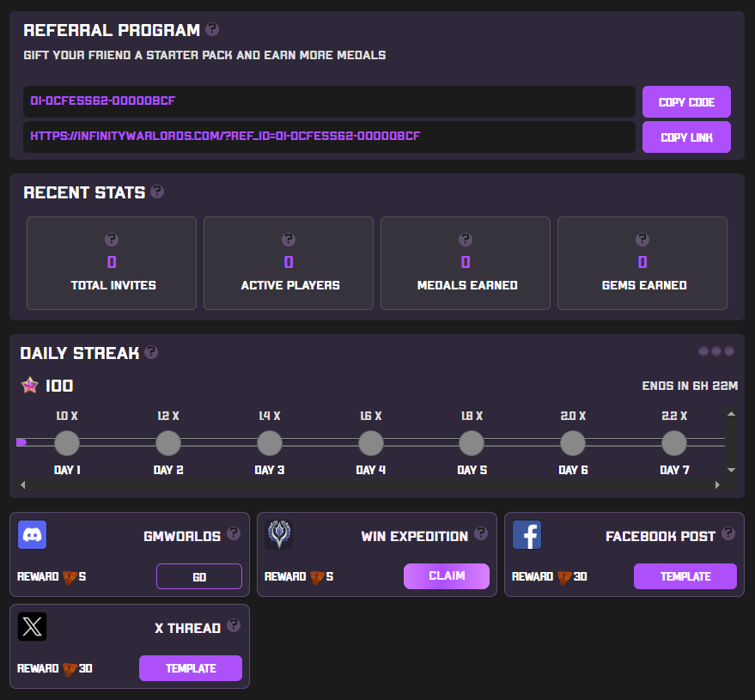The height and width of the screenshot is (700, 755).
Task: Claim the Win Expedition reward
Action: coord(446,576)
